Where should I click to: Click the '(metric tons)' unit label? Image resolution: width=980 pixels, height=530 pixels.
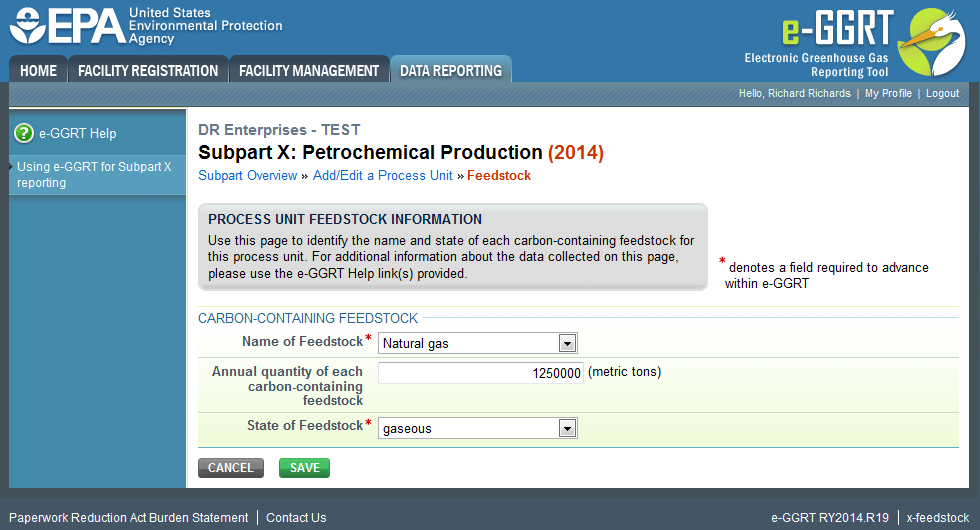point(624,372)
